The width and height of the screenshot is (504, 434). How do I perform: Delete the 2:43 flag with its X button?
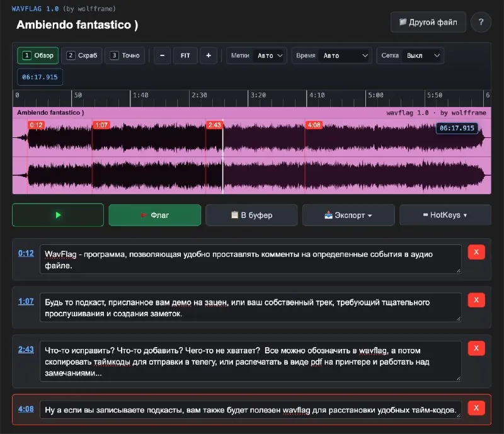coord(476,348)
